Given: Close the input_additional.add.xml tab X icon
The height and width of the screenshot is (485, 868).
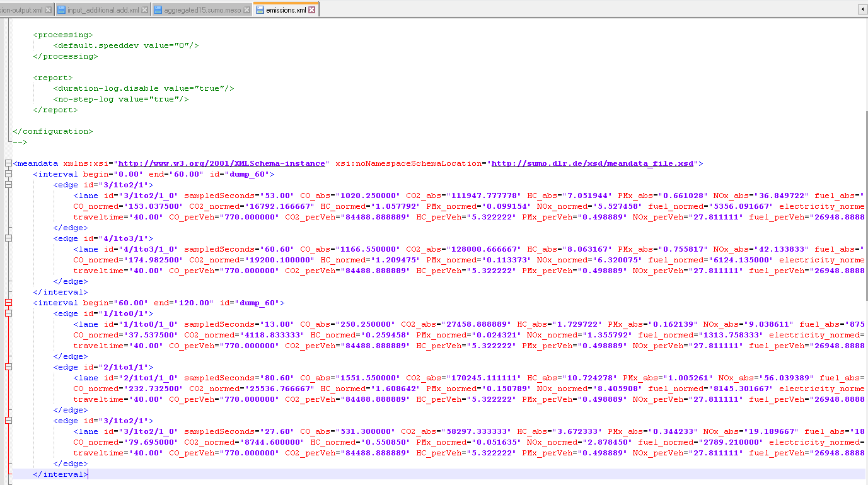Looking at the screenshot, I should point(145,9).
